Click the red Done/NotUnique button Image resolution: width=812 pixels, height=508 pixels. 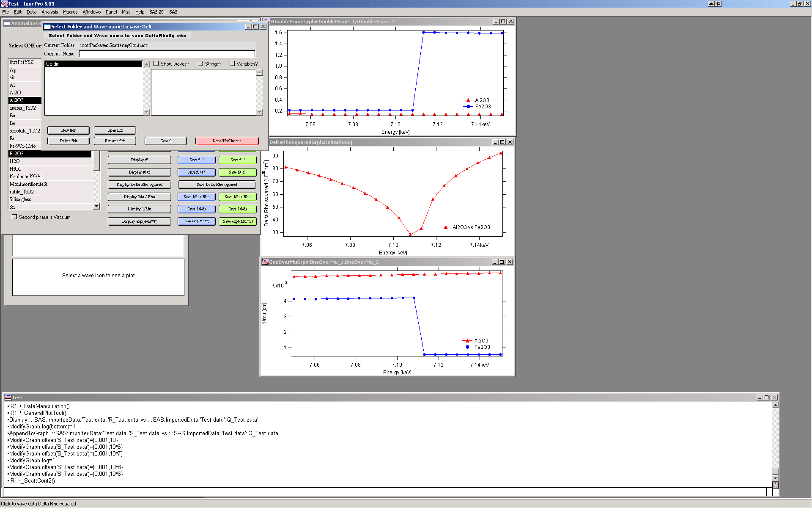tap(227, 141)
